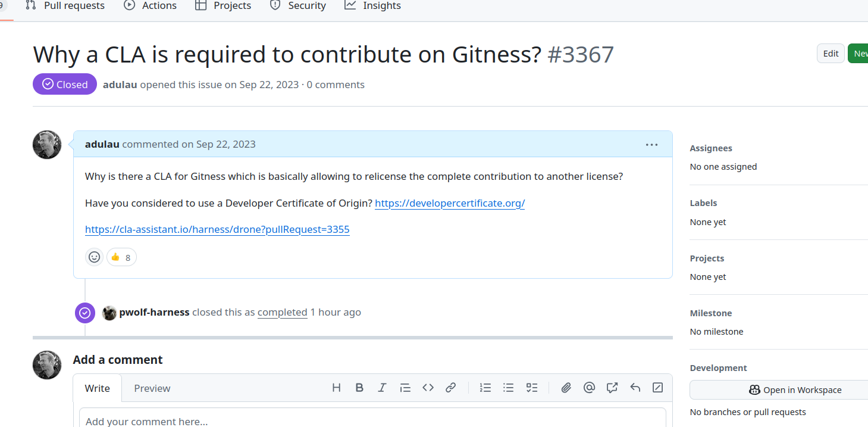Insert a heading with the H icon
Viewport: 868px width, 427px height.
[x=336, y=388]
